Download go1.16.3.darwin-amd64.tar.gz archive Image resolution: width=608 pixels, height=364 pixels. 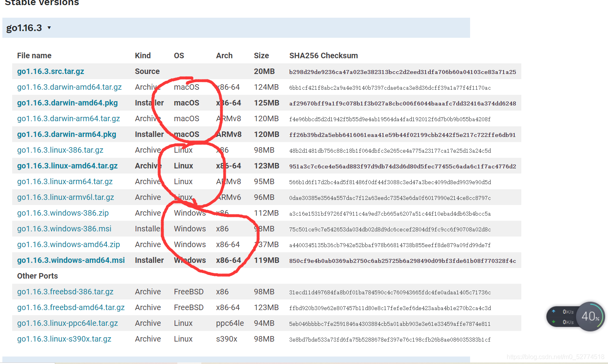(69, 87)
